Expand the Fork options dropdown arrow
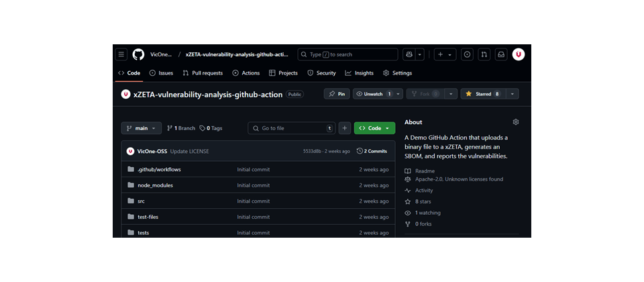Image resolution: width=644 pixels, height=282 pixels. tap(451, 94)
